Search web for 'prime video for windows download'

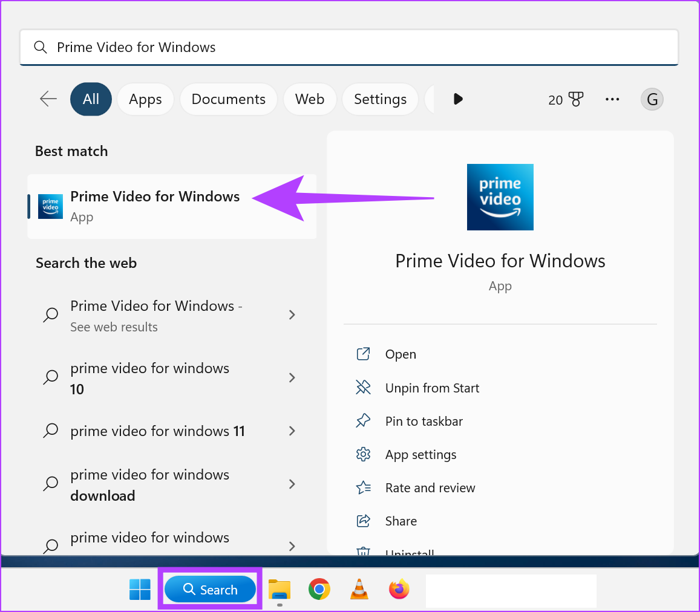point(172,485)
